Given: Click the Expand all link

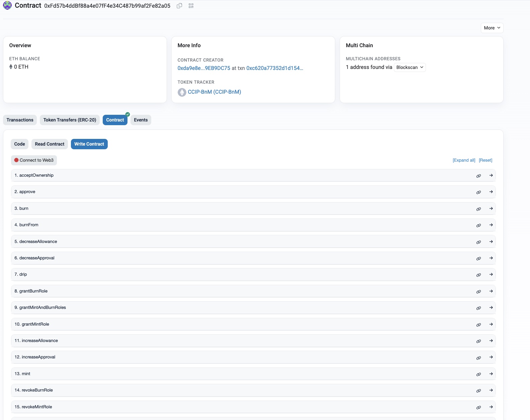Looking at the screenshot, I should tap(464, 160).
